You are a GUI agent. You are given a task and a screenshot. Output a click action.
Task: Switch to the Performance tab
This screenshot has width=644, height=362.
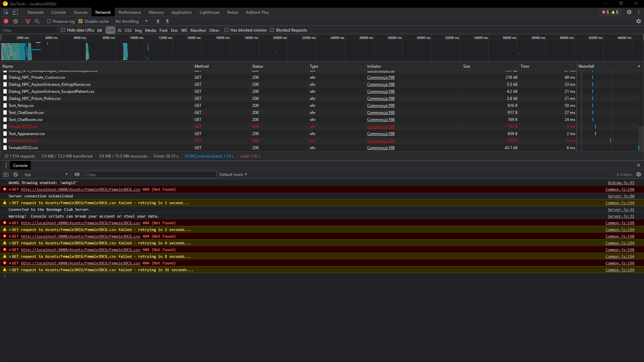pyautogui.click(x=129, y=12)
